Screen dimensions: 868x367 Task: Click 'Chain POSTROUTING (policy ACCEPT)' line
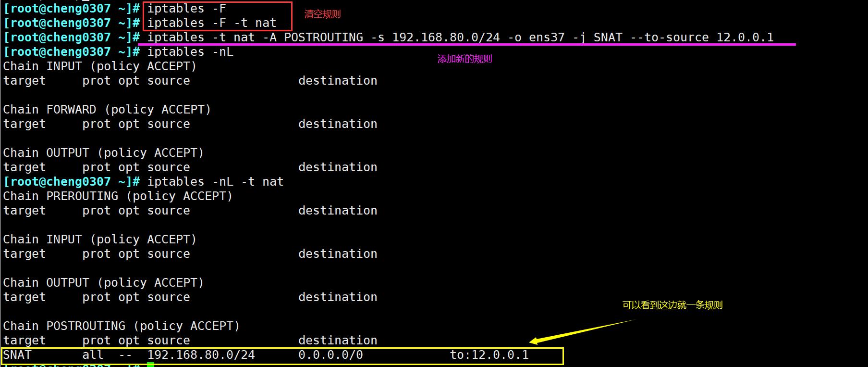click(122, 326)
